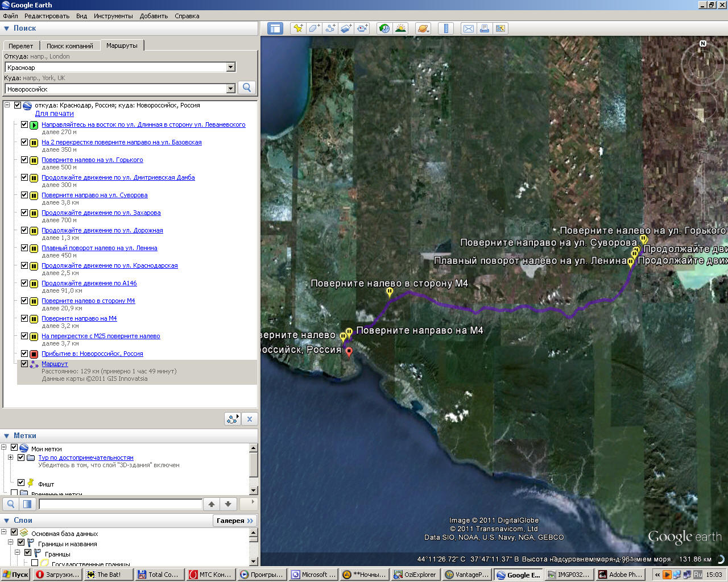Open the 'Для печати' link
The image size is (728, 582).
click(x=55, y=114)
